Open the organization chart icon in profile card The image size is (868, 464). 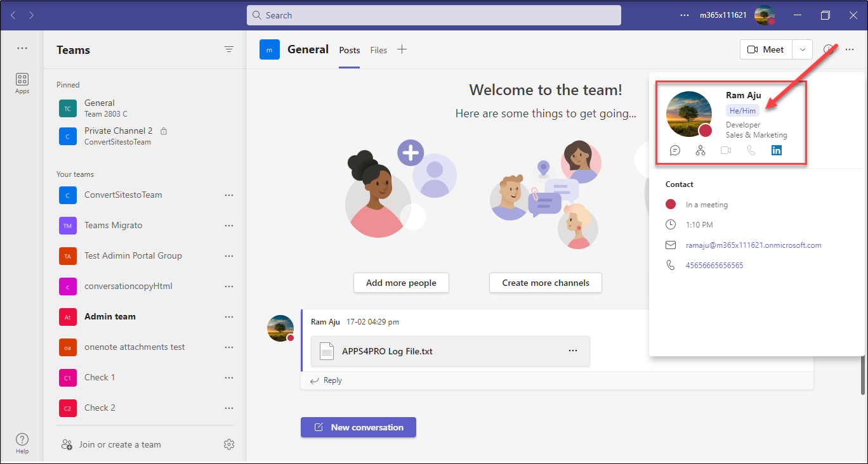(x=700, y=150)
